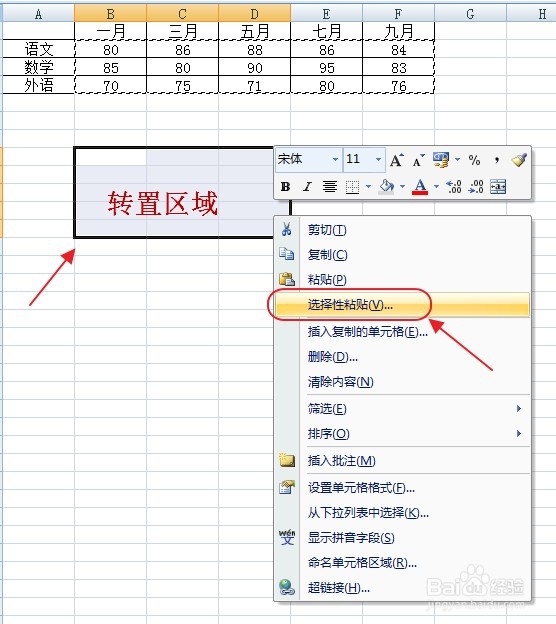Apply fill color paint bucket

(x=386, y=186)
